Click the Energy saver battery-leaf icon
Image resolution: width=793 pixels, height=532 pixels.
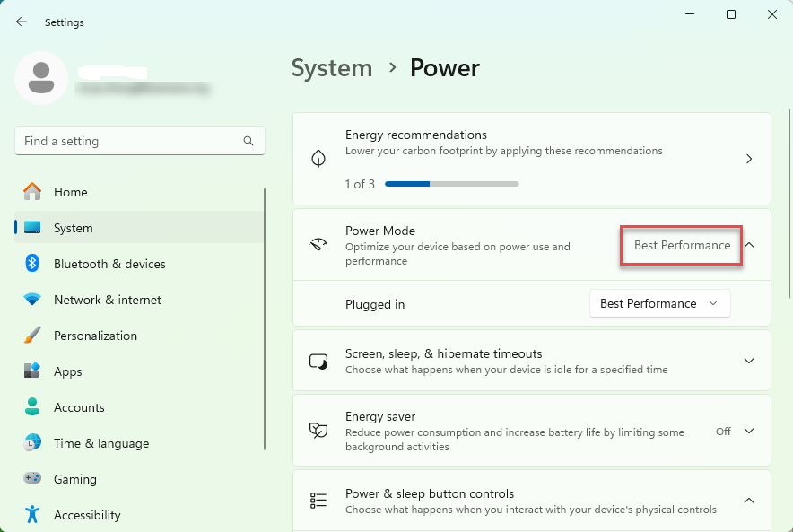tap(318, 431)
